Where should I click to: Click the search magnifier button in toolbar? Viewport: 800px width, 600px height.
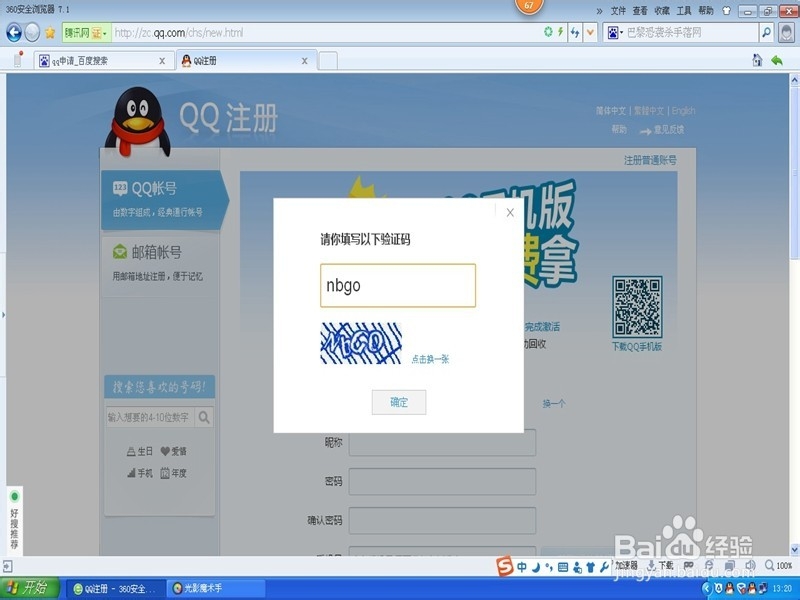pos(766,33)
